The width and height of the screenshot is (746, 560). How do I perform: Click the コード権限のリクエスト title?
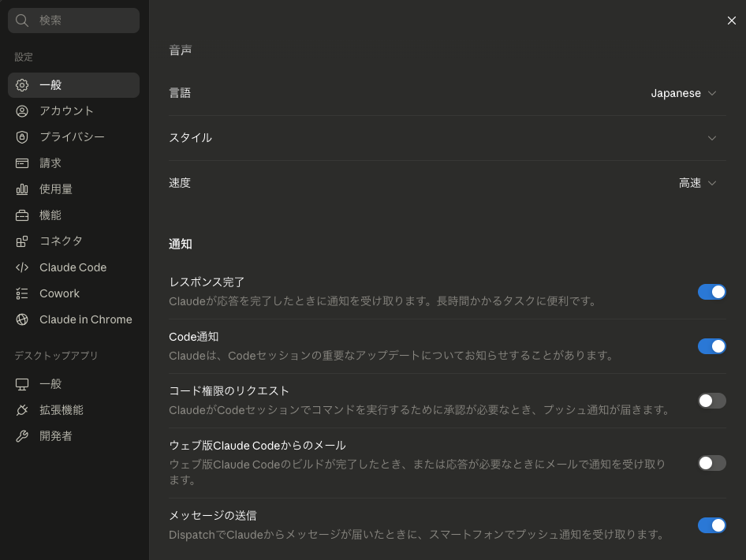(x=229, y=391)
